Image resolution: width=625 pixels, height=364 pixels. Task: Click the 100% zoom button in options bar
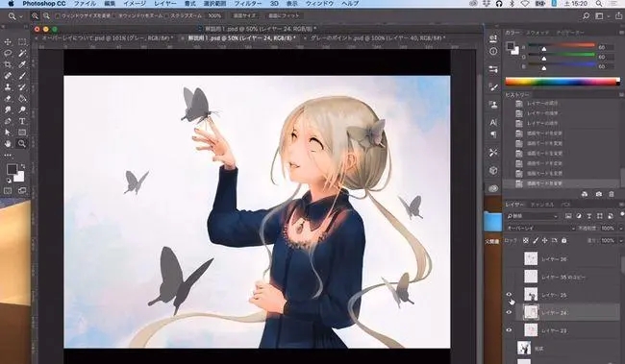tap(214, 16)
